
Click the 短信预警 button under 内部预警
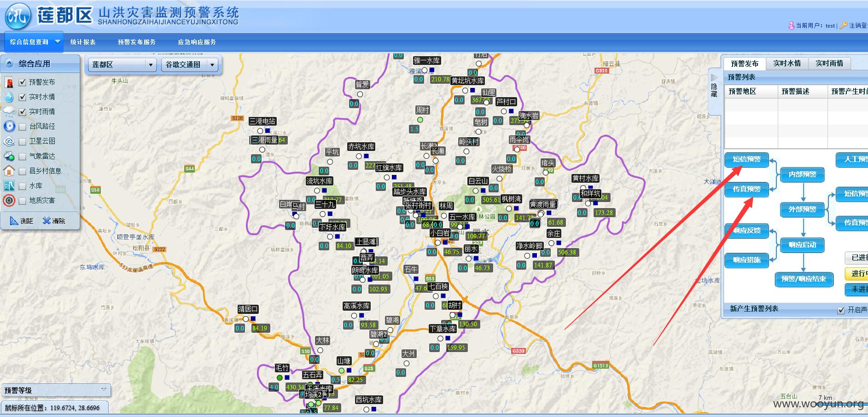(747, 159)
